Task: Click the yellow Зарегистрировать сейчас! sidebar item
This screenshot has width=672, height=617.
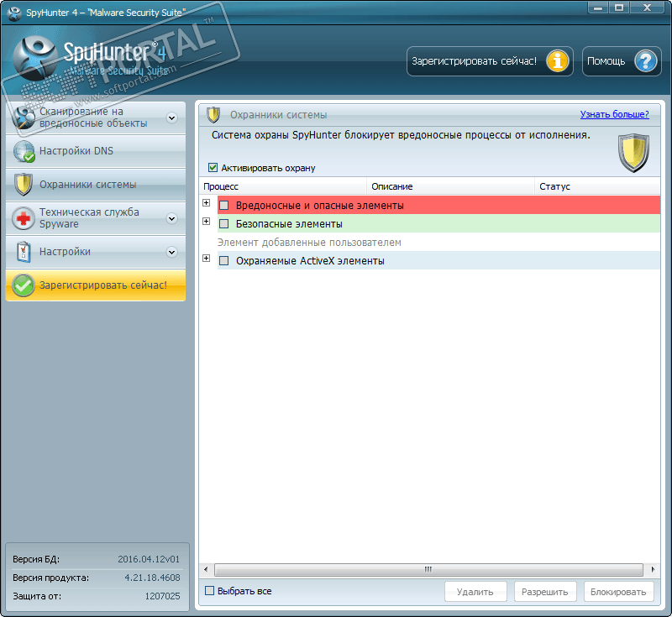Action: coord(96,285)
